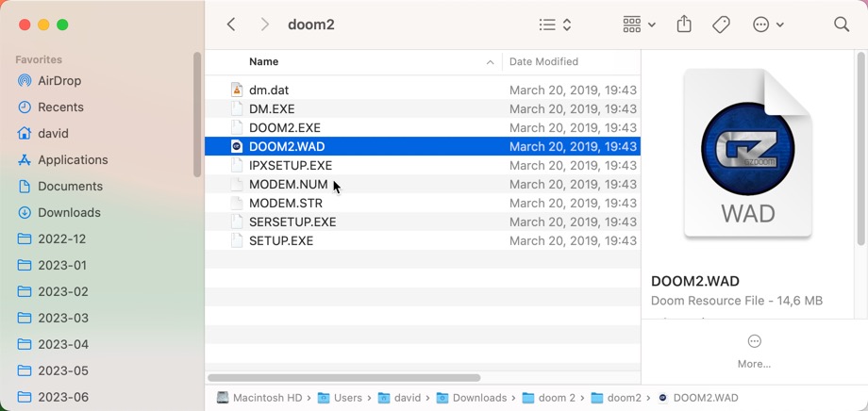Open the Group By grid dropdown

click(x=640, y=25)
